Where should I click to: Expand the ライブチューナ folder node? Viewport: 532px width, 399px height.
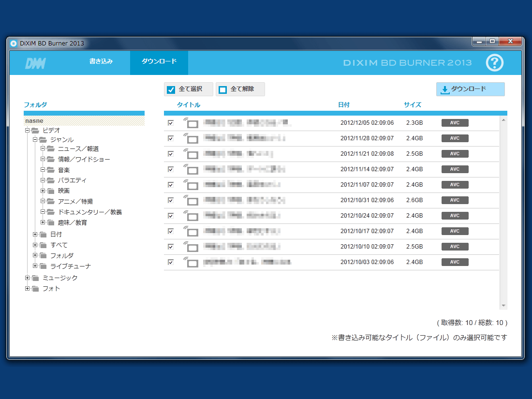(x=35, y=266)
